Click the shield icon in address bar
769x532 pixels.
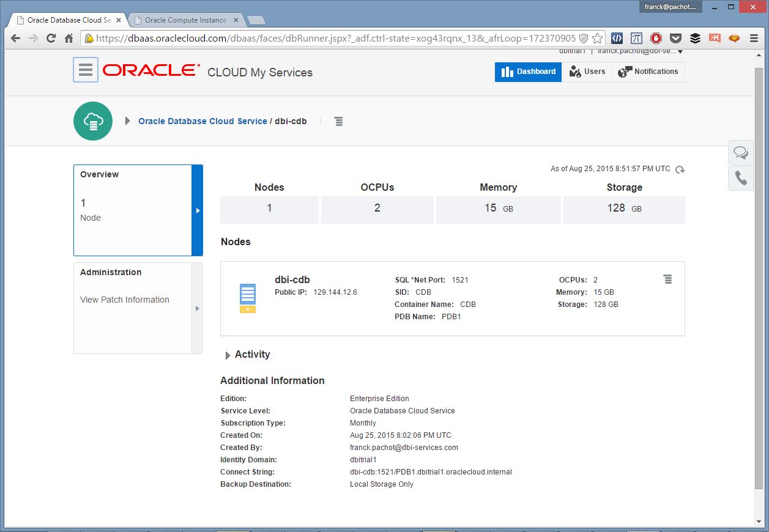point(584,38)
